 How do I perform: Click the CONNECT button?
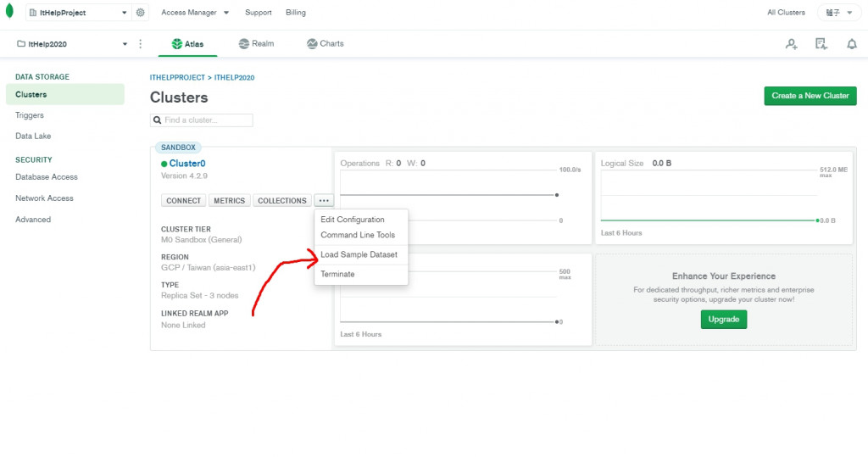coord(183,201)
